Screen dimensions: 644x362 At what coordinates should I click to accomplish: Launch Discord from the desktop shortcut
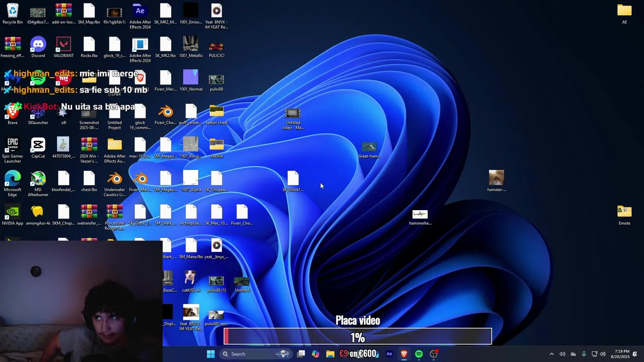pos(38,48)
